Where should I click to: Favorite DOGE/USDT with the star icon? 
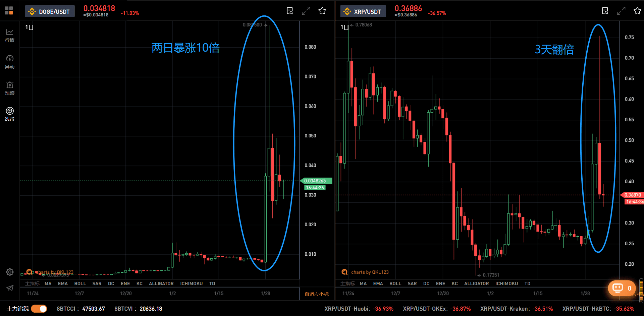coord(322,11)
